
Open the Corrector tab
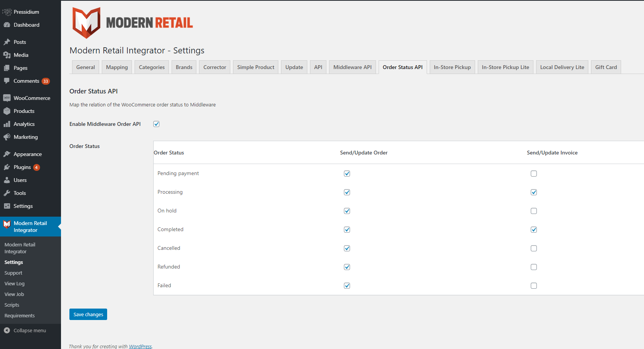click(215, 67)
